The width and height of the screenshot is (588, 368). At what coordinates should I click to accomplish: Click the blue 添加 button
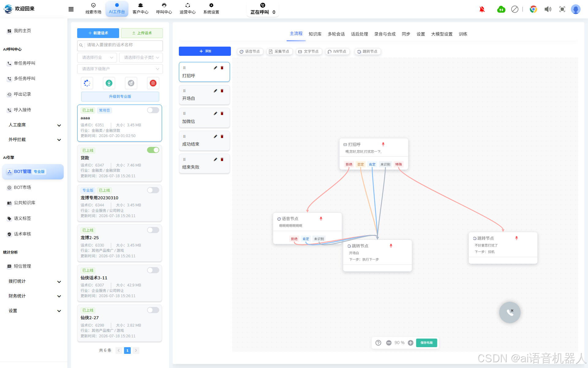coord(205,51)
